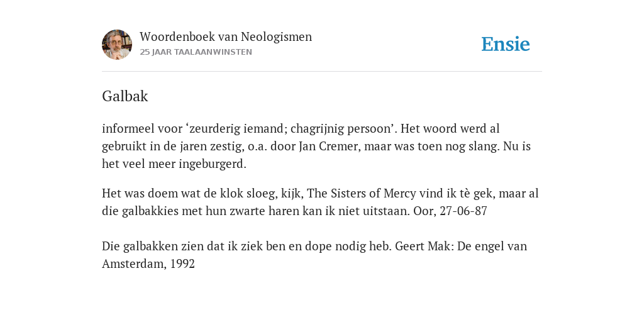Screen dimensions: 644x322
Task: Open the Ensie logo link
Action: 506,45
